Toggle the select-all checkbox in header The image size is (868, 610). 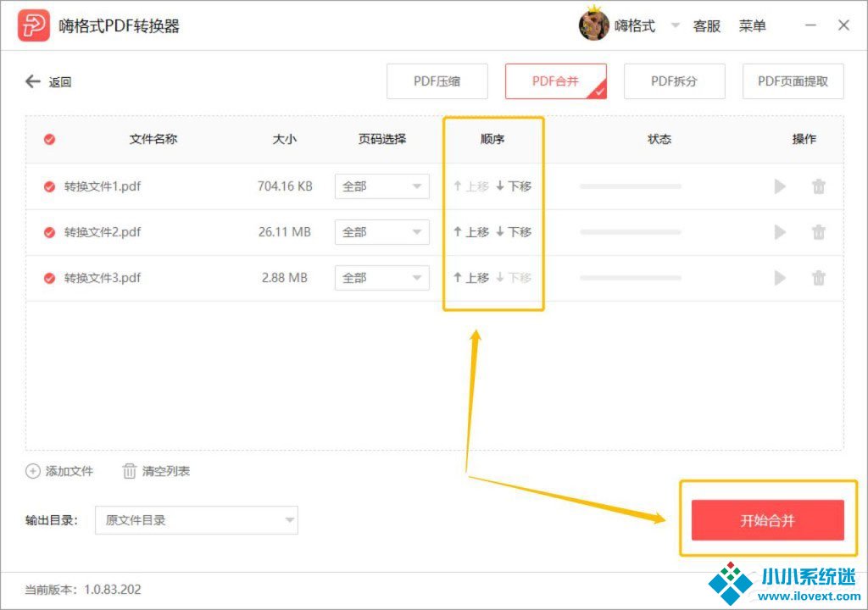click(49, 140)
